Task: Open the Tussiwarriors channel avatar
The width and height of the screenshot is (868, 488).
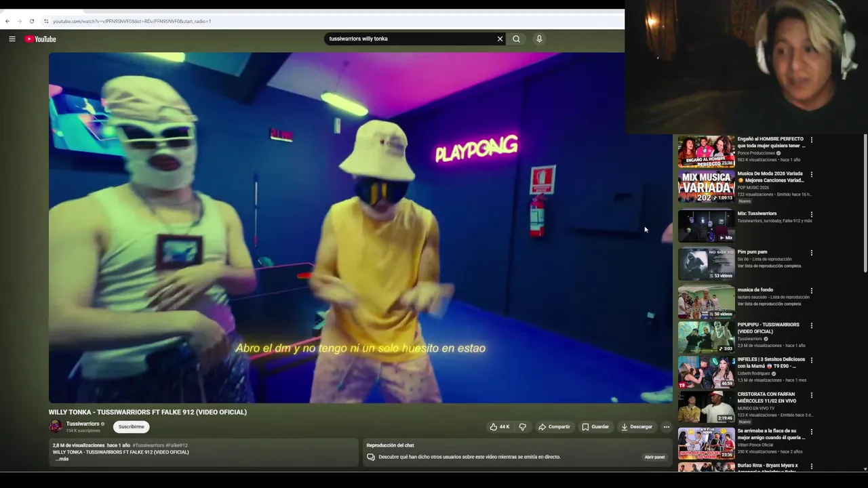Action: pyautogui.click(x=56, y=426)
